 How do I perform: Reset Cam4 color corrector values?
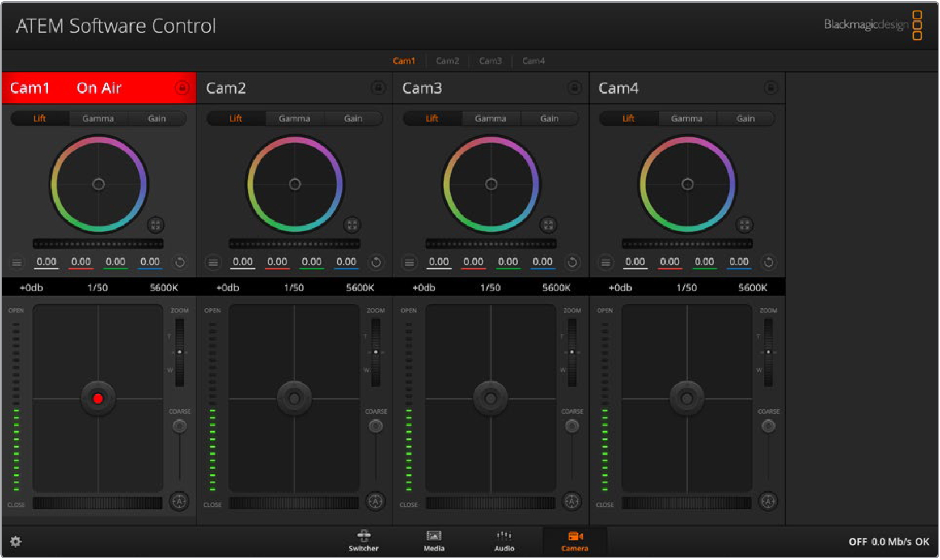point(768,262)
